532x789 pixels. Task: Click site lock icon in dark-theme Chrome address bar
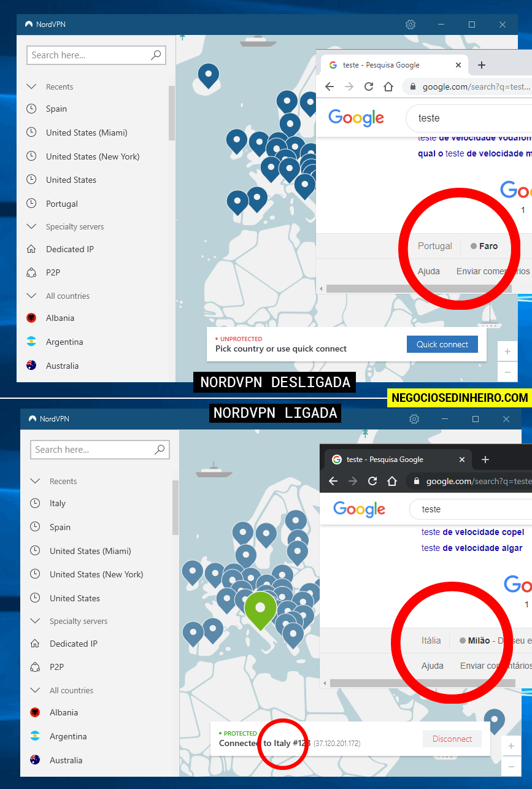[x=417, y=481]
